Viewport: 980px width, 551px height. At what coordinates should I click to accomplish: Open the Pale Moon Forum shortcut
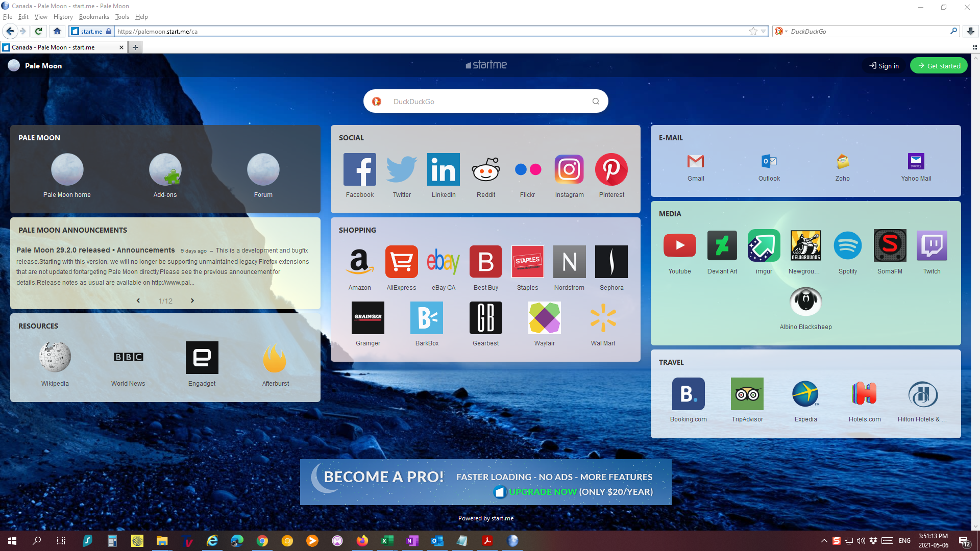tap(263, 169)
